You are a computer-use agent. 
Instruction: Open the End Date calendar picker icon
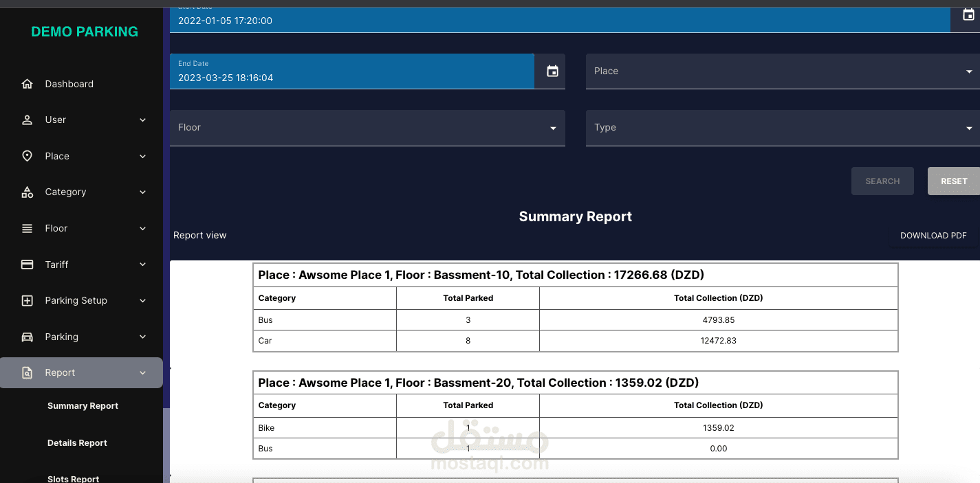coord(552,71)
